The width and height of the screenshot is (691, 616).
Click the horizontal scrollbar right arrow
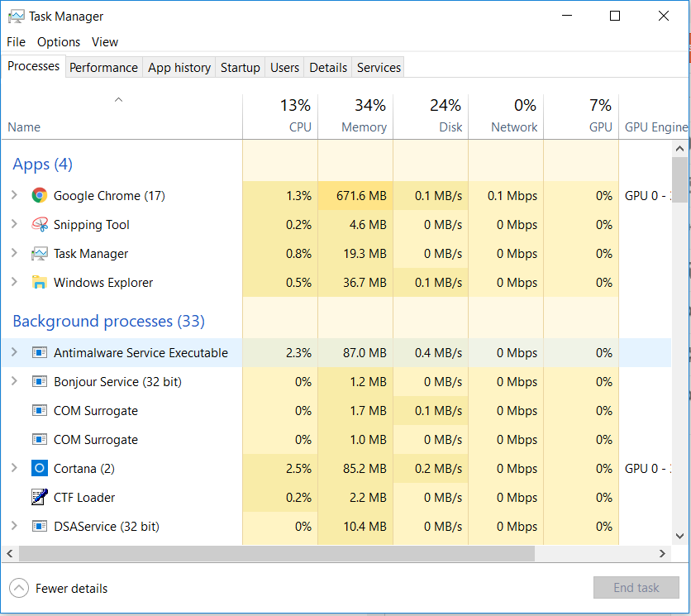[x=661, y=553]
